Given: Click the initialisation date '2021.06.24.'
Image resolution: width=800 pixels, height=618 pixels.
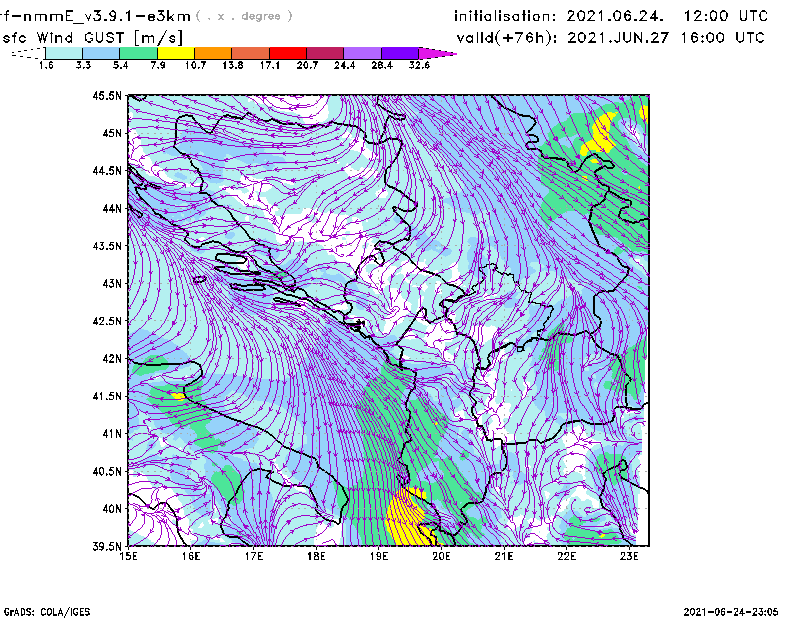Looking at the screenshot, I should click(615, 16).
